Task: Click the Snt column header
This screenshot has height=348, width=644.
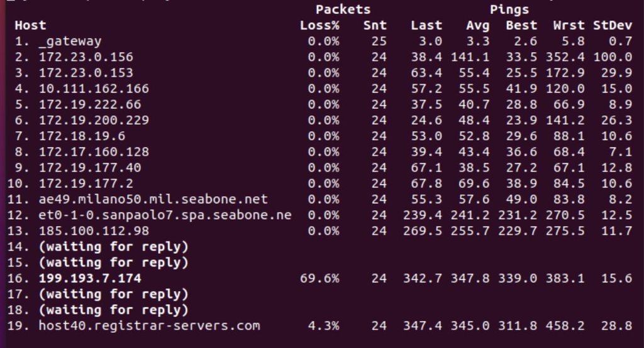Action: [x=375, y=26]
